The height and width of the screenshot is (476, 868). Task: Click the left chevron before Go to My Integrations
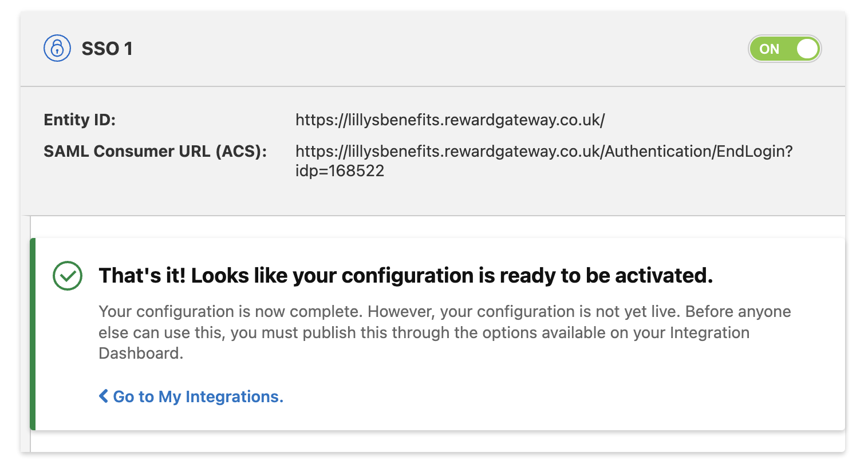[104, 396]
